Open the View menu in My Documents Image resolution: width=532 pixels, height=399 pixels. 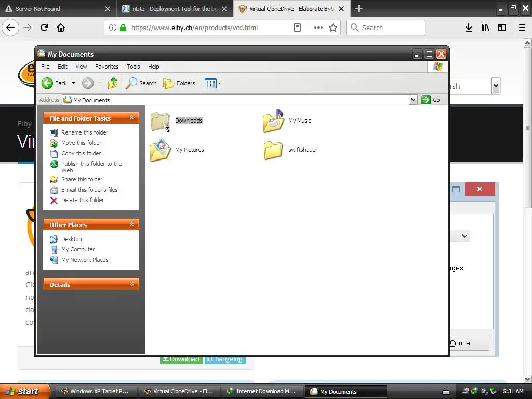pyautogui.click(x=81, y=66)
